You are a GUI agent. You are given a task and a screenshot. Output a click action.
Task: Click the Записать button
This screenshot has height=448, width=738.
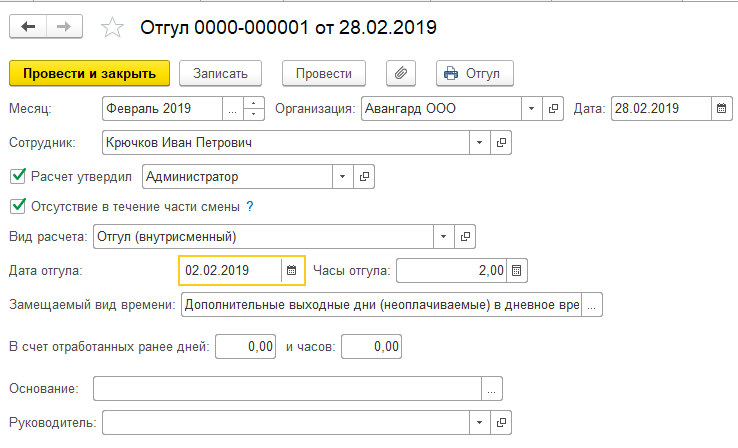220,73
